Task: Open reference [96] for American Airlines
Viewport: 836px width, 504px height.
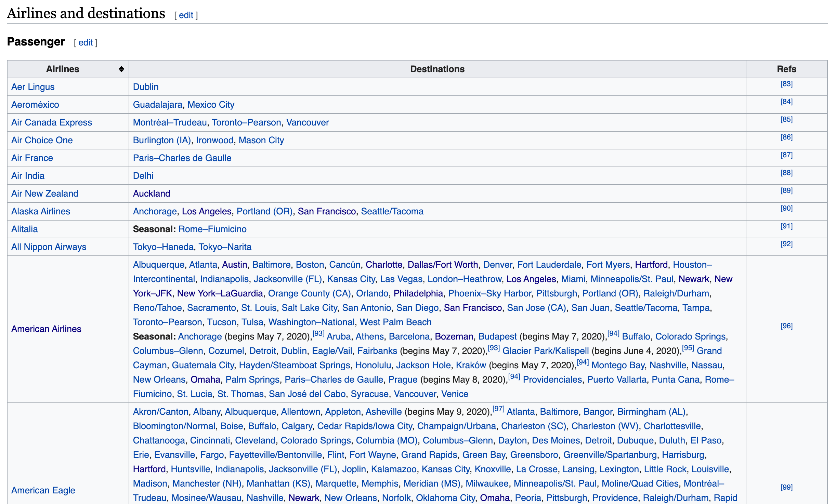Action: (x=786, y=326)
